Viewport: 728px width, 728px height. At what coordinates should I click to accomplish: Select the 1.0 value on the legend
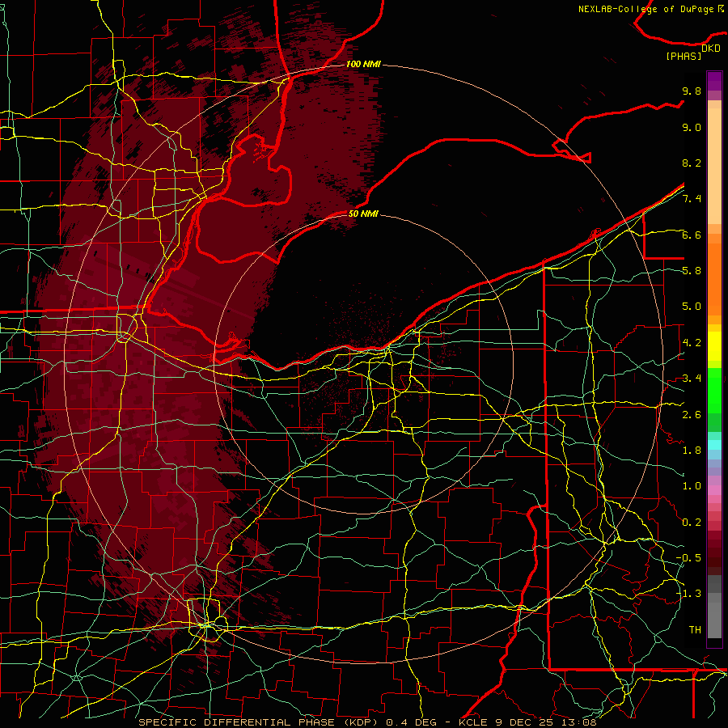692,486
